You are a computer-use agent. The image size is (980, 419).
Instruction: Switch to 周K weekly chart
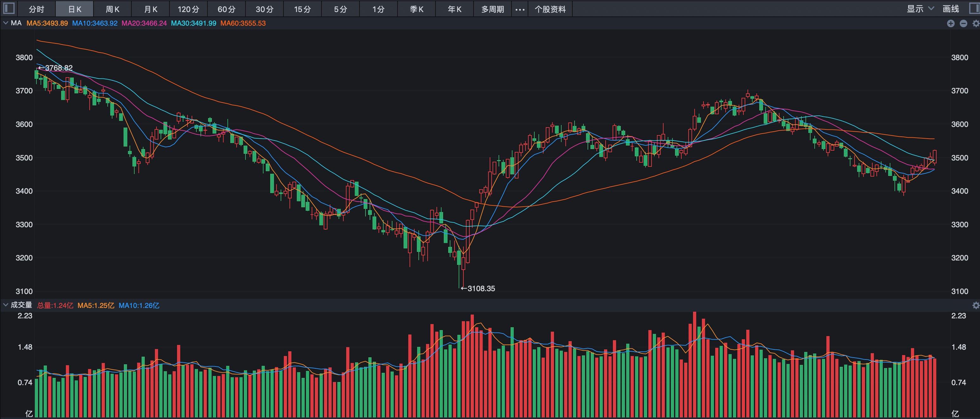click(x=113, y=9)
